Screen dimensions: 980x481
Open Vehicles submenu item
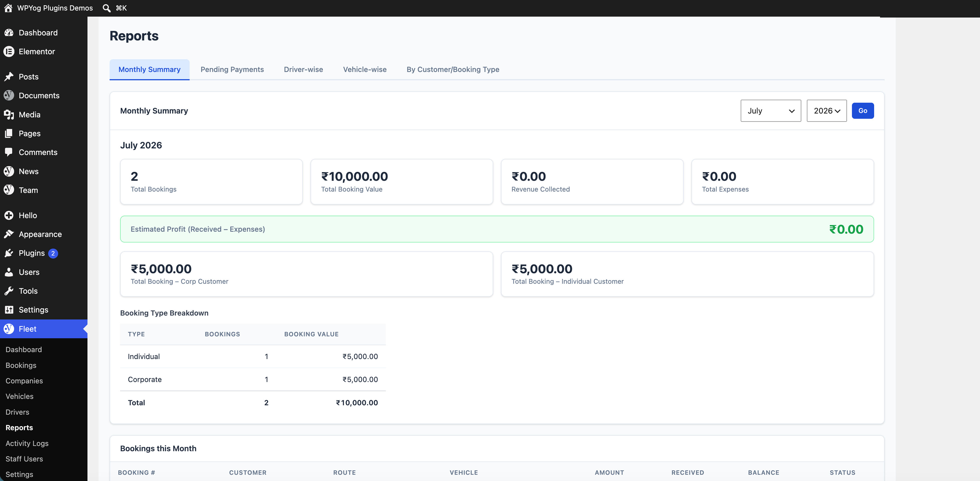[x=19, y=397]
